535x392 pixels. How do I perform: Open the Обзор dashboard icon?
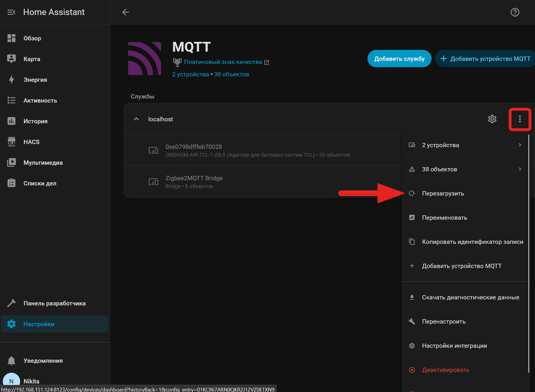(x=11, y=38)
